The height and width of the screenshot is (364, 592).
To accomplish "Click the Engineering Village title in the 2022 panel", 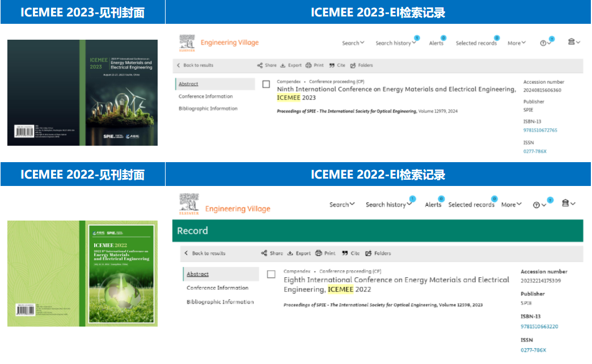I will coord(238,209).
